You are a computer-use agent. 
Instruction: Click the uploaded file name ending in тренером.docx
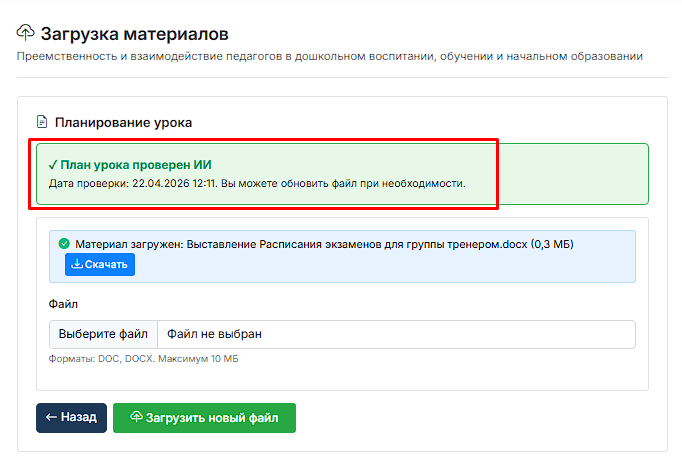[357, 244]
